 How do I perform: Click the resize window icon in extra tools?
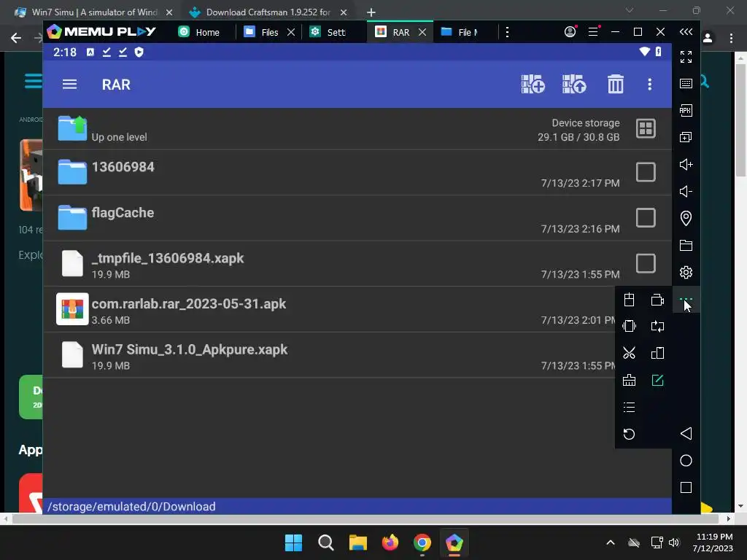657,354
